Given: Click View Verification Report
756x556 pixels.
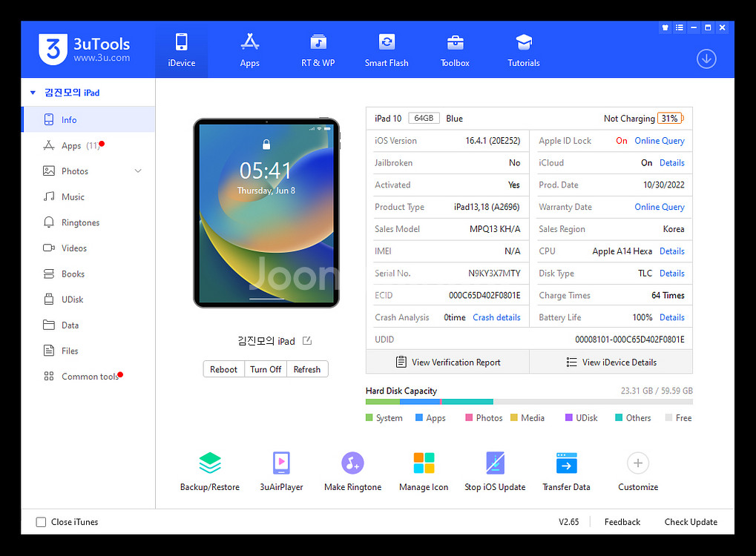Looking at the screenshot, I should [x=448, y=362].
